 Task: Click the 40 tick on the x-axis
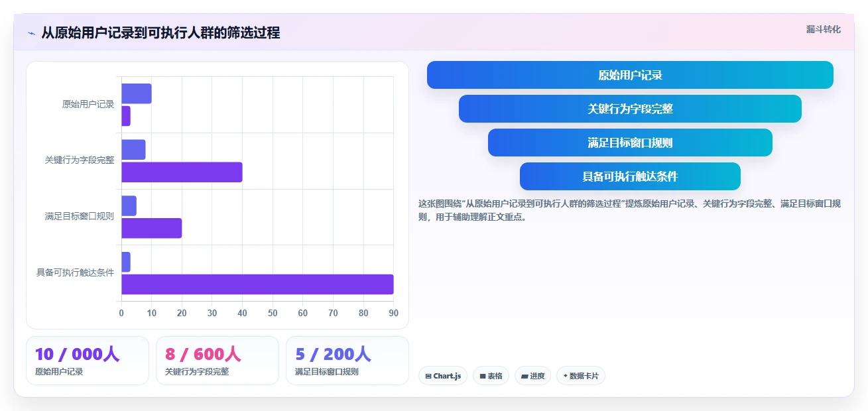242,313
